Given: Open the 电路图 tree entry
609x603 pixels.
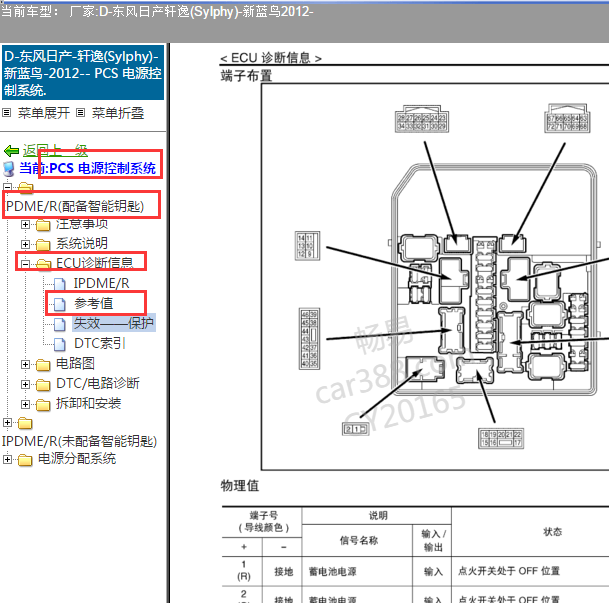Looking at the screenshot, I should 75,363.
